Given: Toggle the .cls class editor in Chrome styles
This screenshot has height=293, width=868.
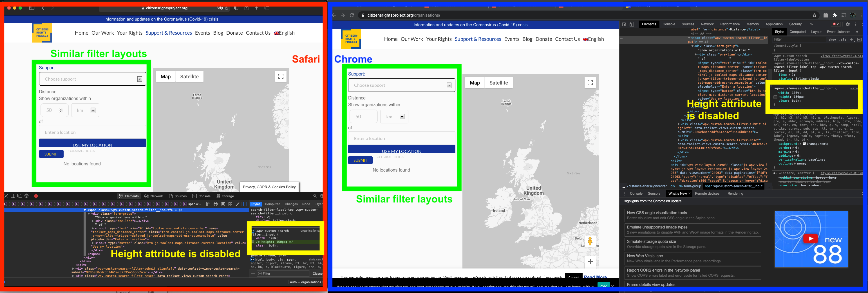Looking at the screenshot, I should (x=843, y=39).
